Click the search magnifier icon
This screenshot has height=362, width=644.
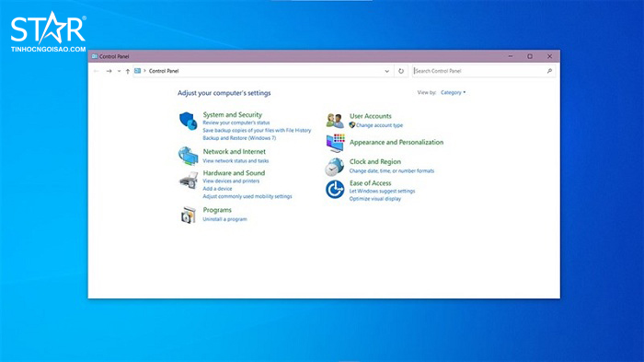click(549, 71)
